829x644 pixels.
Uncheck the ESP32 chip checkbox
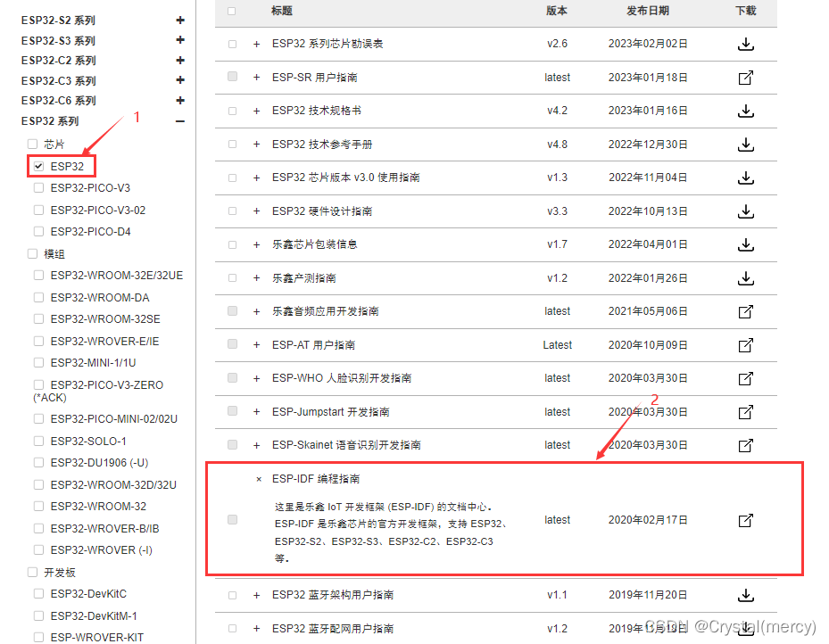38,167
